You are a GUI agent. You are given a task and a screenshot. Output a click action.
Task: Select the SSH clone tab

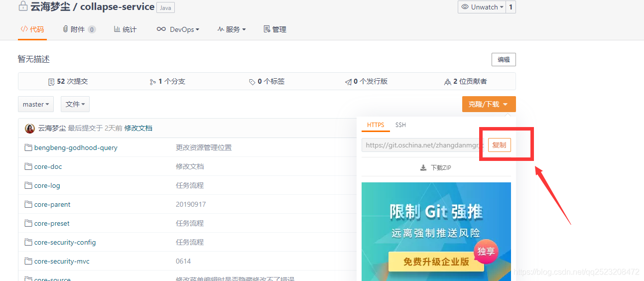(400, 125)
